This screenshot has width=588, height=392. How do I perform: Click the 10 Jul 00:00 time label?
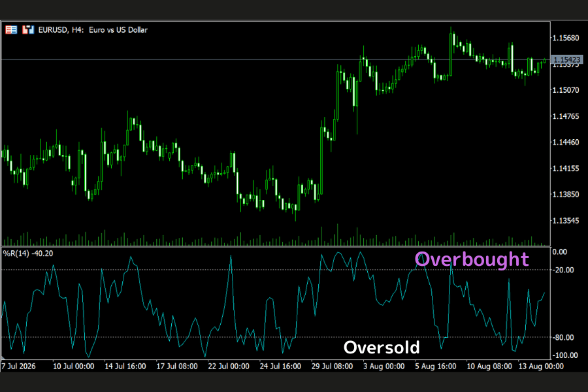[73, 366]
